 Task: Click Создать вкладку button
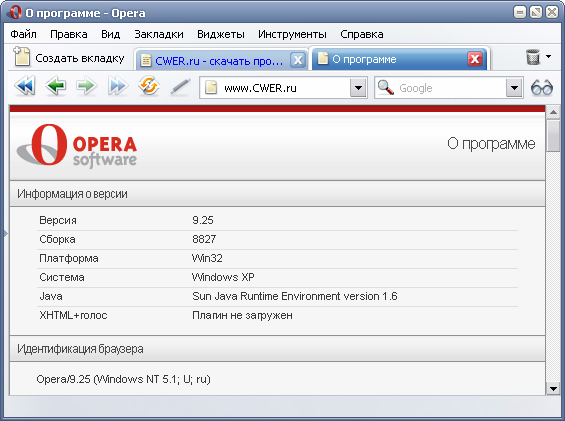tap(69, 58)
